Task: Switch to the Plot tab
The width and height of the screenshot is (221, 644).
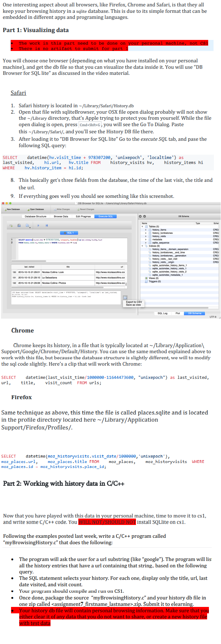Action: point(178,313)
